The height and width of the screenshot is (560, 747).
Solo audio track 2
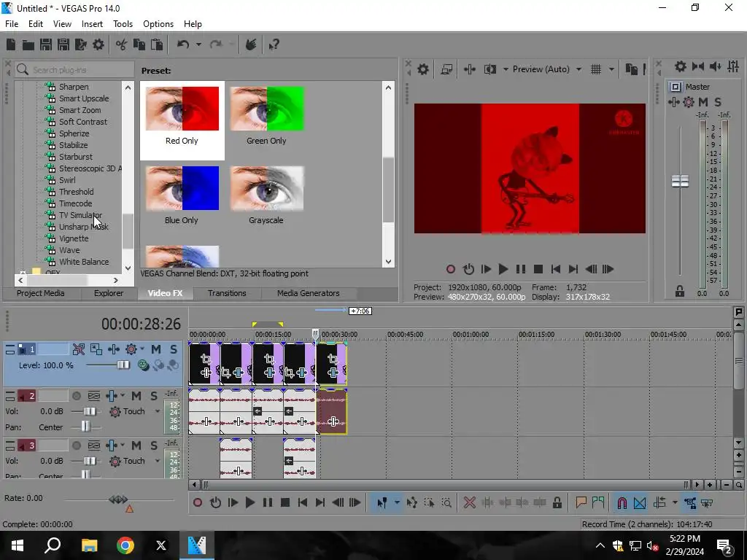click(x=153, y=396)
